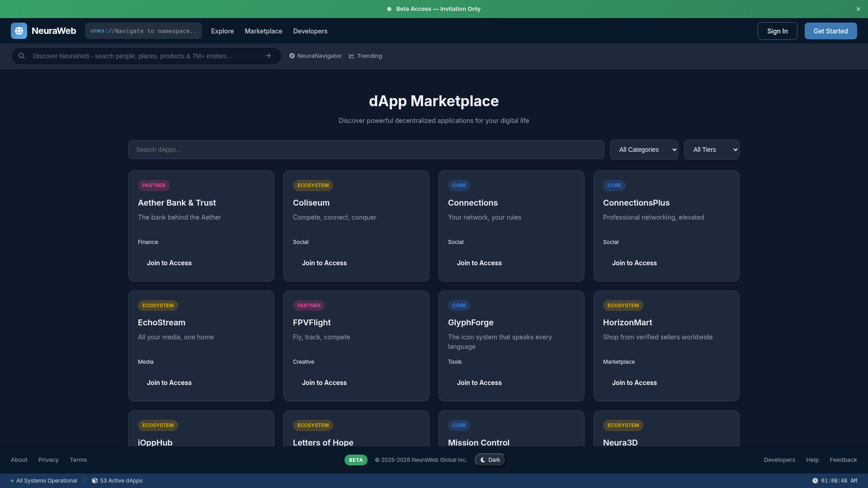Close the Beta Access banner

coord(858,9)
